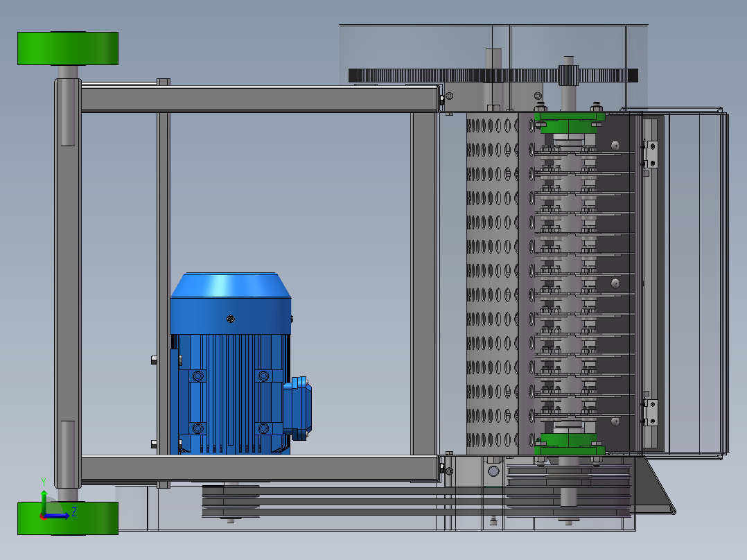Select the bottom green wheel

pyautogui.click(x=68, y=518)
